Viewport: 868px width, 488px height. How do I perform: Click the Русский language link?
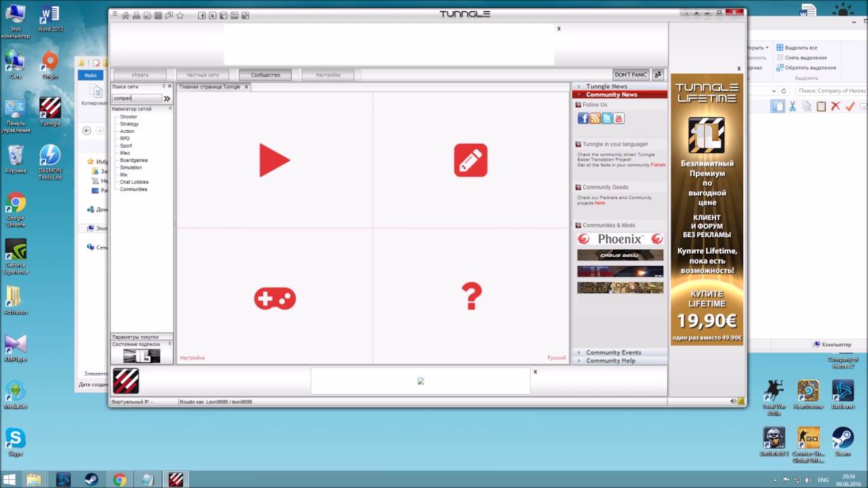click(557, 358)
